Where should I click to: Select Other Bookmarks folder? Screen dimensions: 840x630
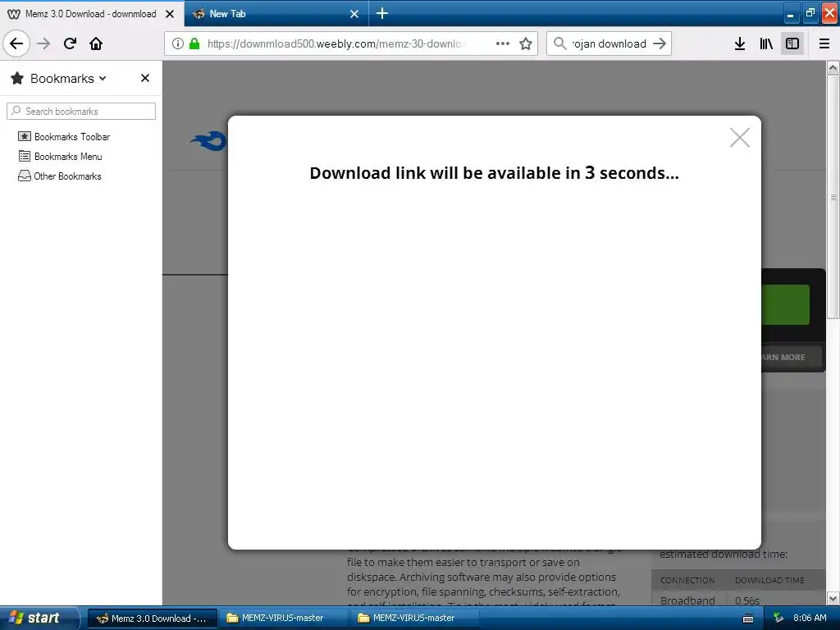[59, 176]
